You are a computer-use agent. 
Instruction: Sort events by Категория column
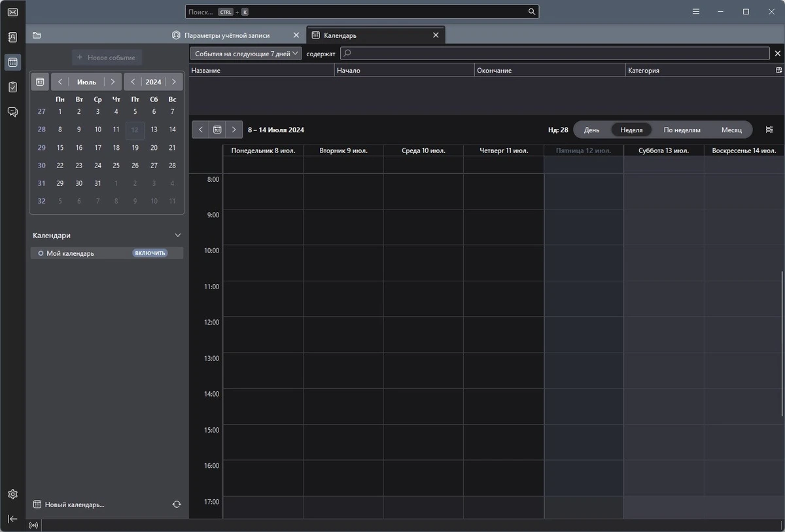click(699, 70)
